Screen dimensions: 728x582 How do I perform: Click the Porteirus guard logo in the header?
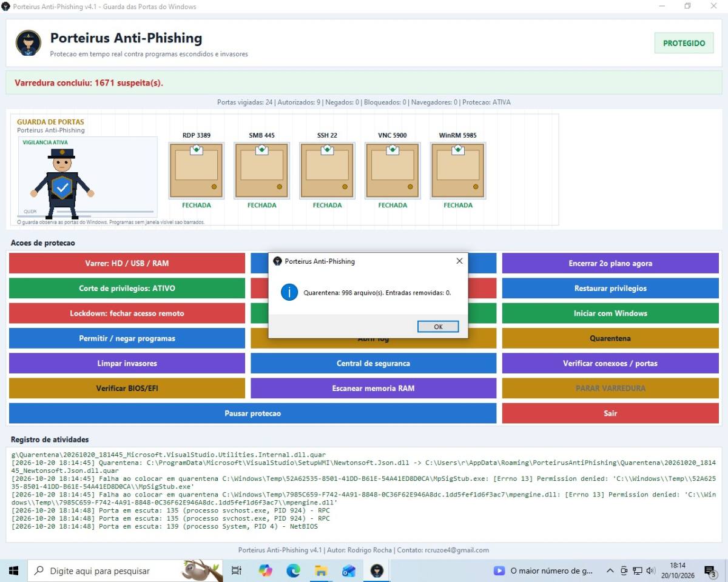coord(29,44)
